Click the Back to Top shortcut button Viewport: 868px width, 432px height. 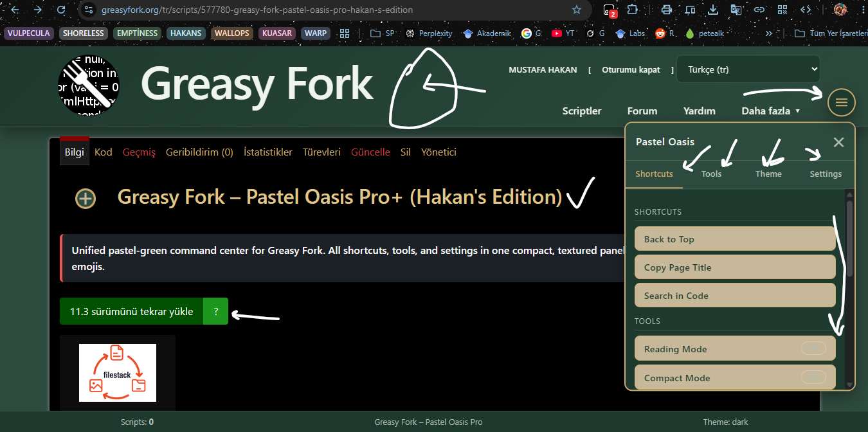point(735,239)
